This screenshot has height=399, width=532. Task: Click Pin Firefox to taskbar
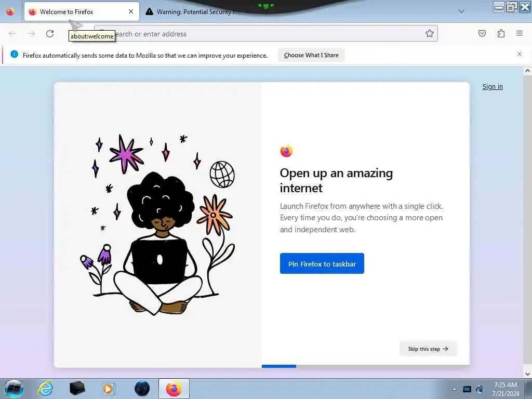pyautogui.click(x=322, y=263)
